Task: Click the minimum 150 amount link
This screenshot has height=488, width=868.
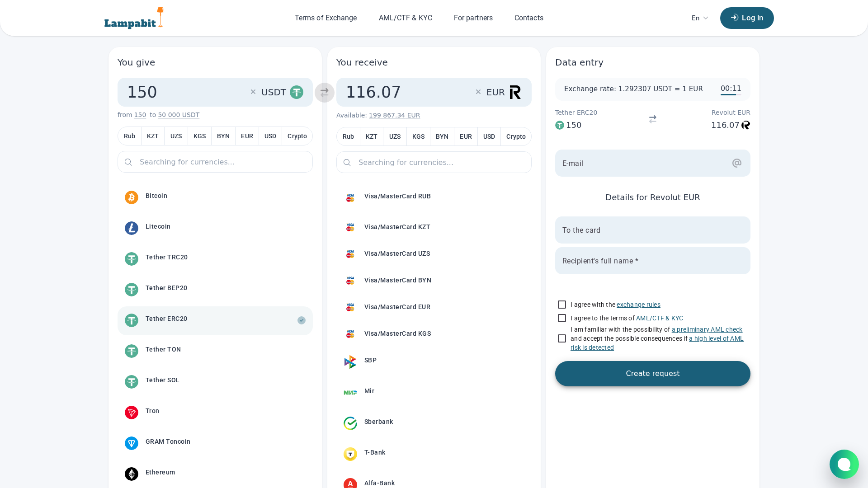Action: tap(140, 115)
